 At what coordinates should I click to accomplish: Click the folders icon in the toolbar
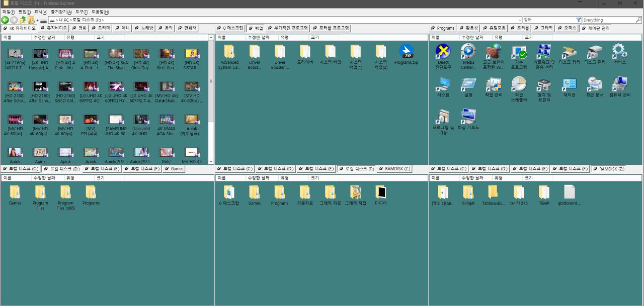click(x=31, y=20)
